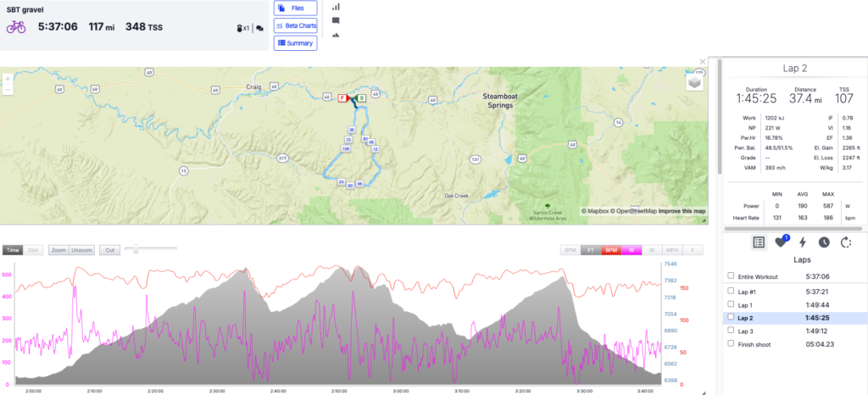The image size is (868, 395).
Task: Toggle the BPM heart rate series
Action: point(609,250)
